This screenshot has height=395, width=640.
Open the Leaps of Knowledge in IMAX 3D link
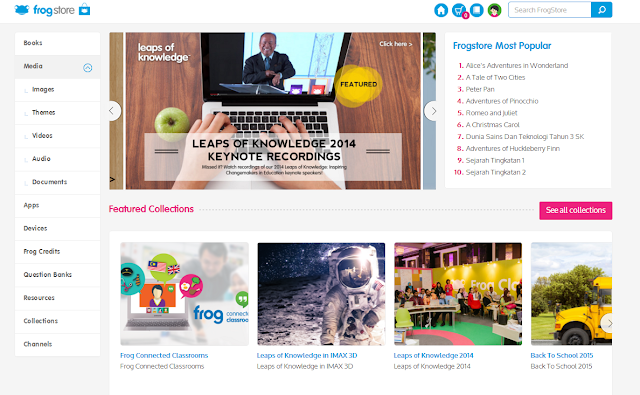tap(307, 355)
